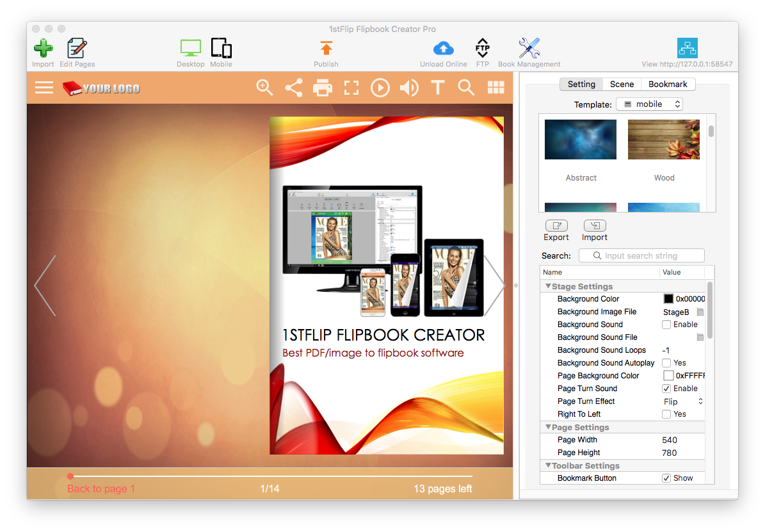Viewport: 765px width, 532px height.
Task: Click the View local server network icon
Action: (x=687, y=48)
